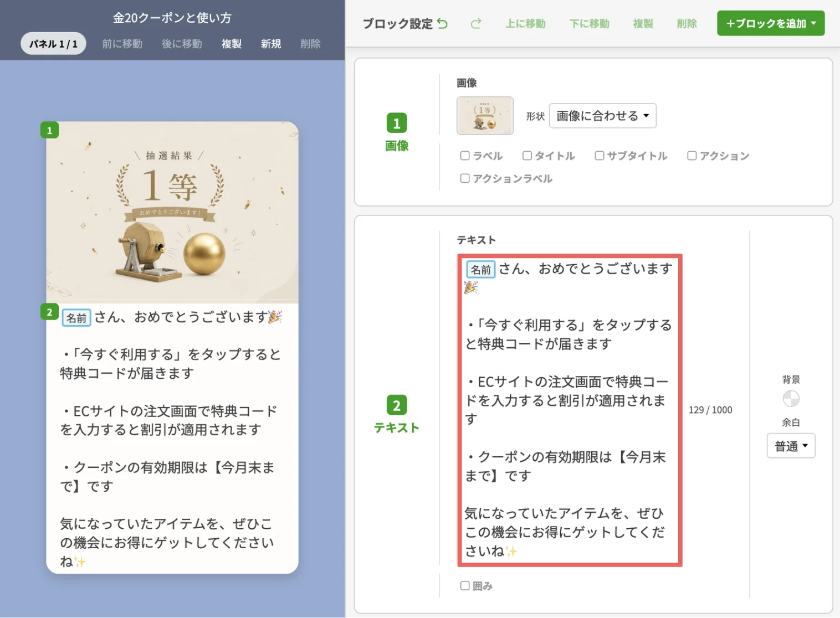
Task: Click the redo arrow icon
Action: click(476, 23)
